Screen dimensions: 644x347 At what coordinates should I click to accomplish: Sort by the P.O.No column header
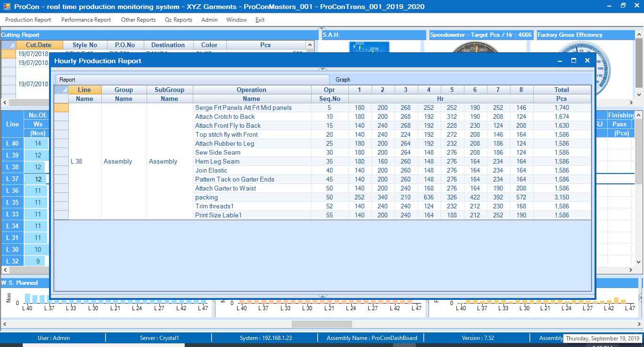[x=125, y=45]
